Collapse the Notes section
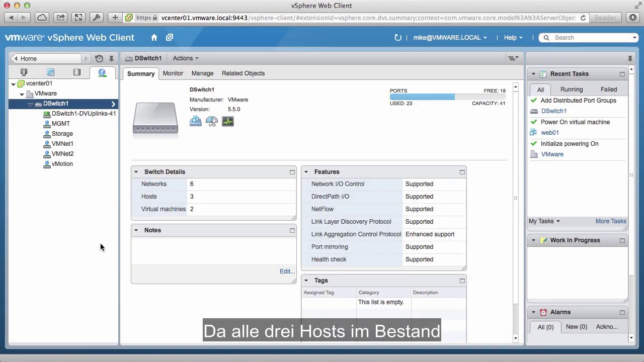The height and width of the screenshot is (362, 644). point(136,230)
